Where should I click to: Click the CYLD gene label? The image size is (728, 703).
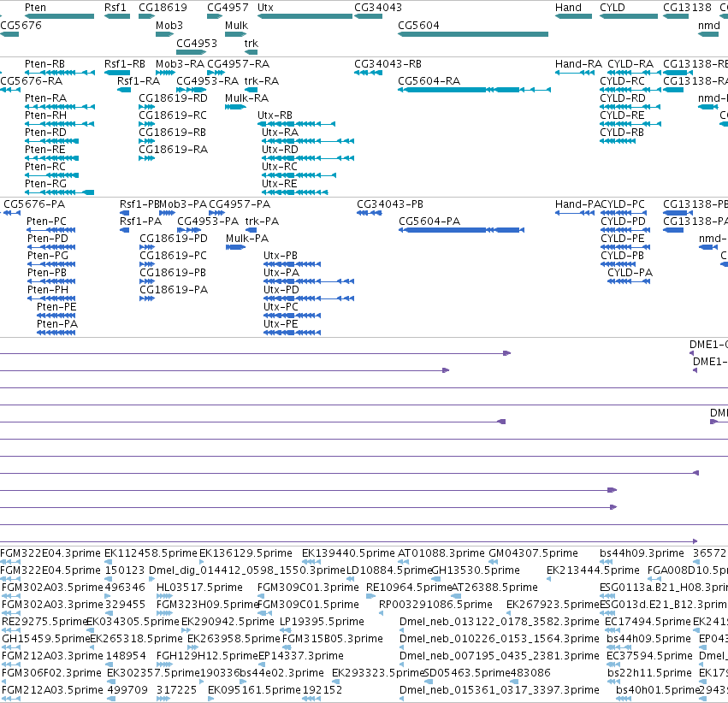tap(613, 8)
